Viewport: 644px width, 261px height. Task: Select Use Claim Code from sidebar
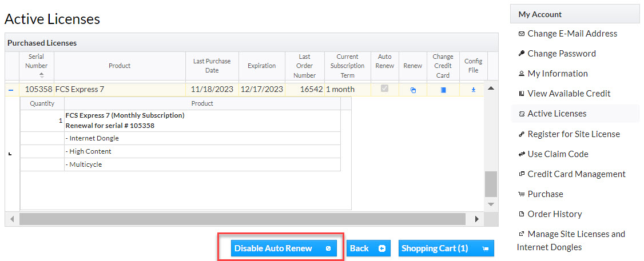(x=558, y=154)
